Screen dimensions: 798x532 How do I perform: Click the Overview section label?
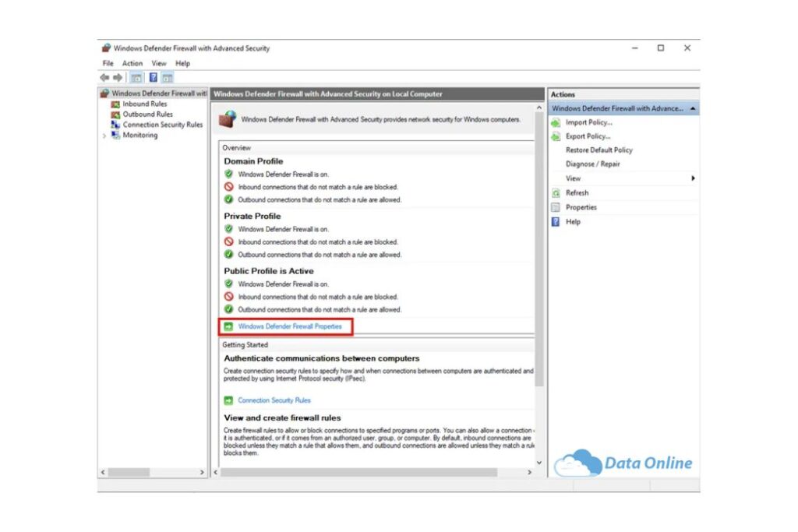237,148
